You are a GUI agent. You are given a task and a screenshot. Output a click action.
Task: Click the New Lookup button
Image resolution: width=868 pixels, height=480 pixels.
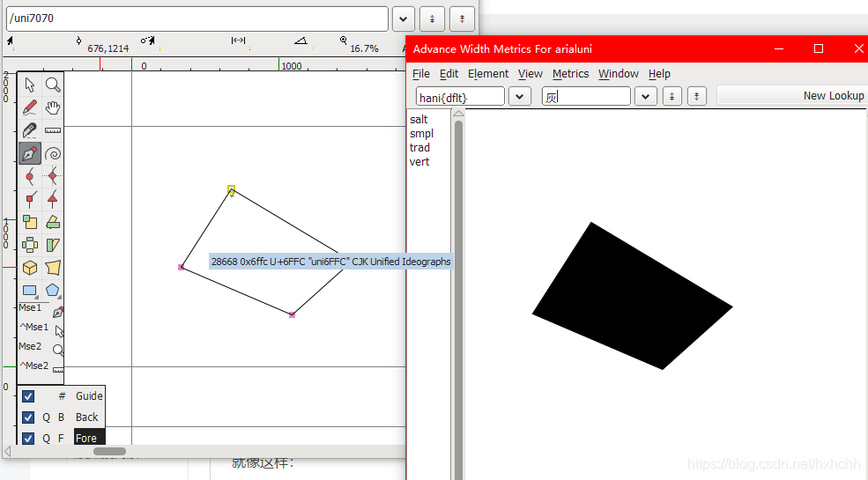point(791,96)
